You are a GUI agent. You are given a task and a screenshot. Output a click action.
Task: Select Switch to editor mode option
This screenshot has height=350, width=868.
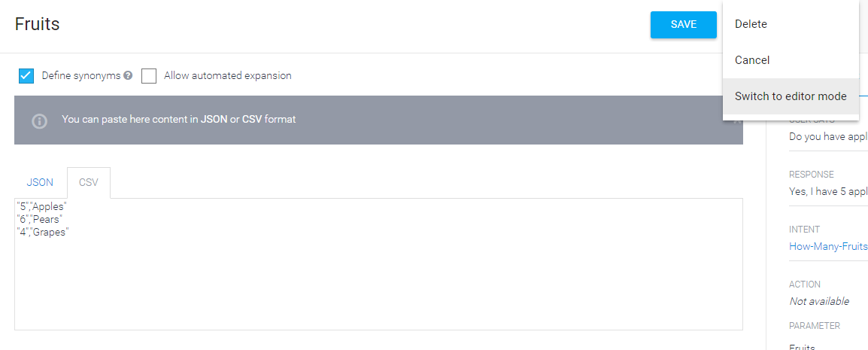click(x=791, y=96)
